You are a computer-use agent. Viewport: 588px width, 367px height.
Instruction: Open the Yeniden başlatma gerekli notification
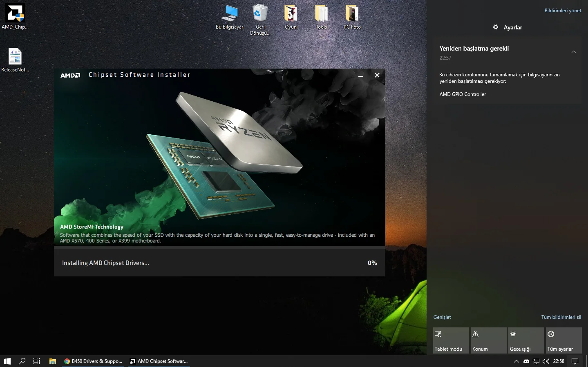(508, 69)
